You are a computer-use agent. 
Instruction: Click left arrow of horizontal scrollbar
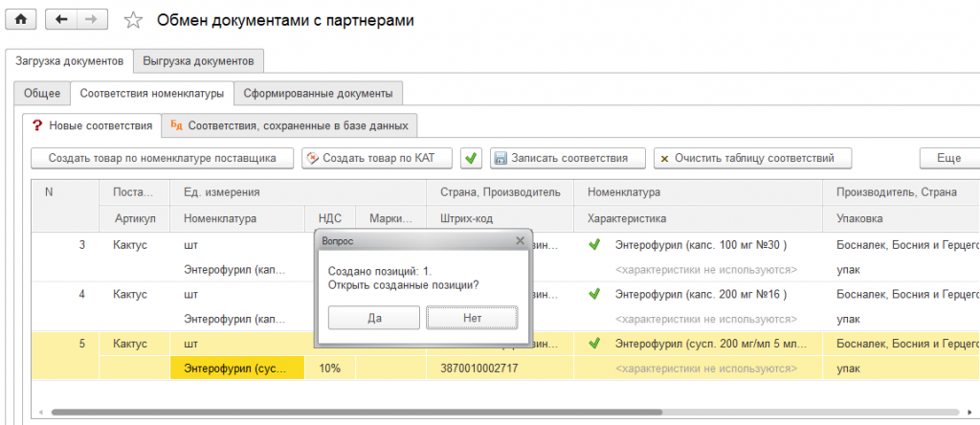(x=40, y=413)
